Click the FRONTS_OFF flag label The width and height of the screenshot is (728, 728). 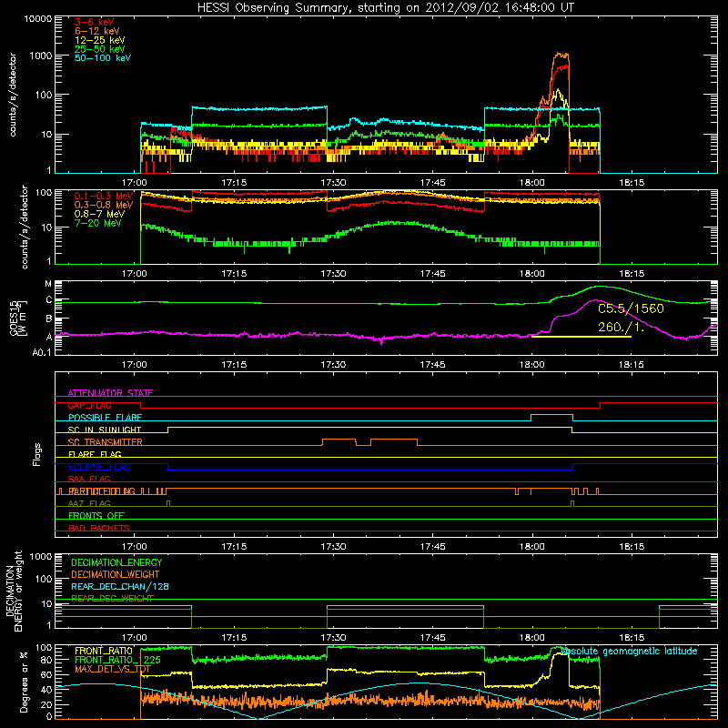[96, 515]
